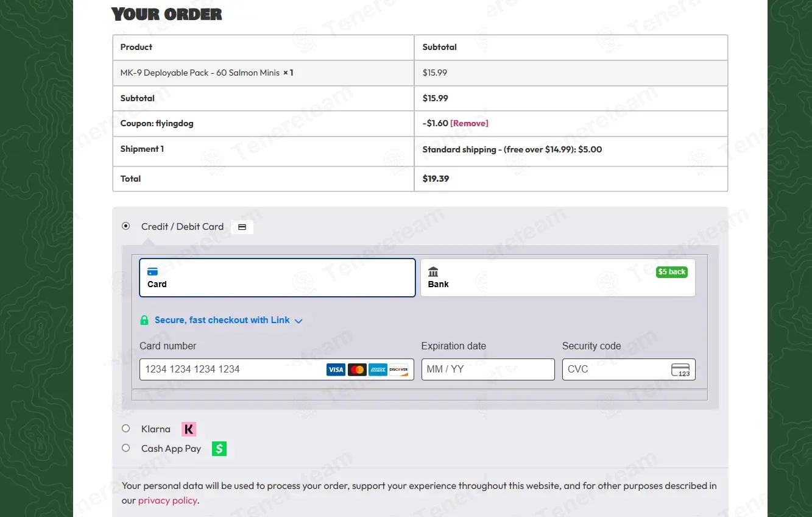Select the Cash App Pay radio button
The image size is (812, 517).
pyautogui.click(x=126, y=448)
